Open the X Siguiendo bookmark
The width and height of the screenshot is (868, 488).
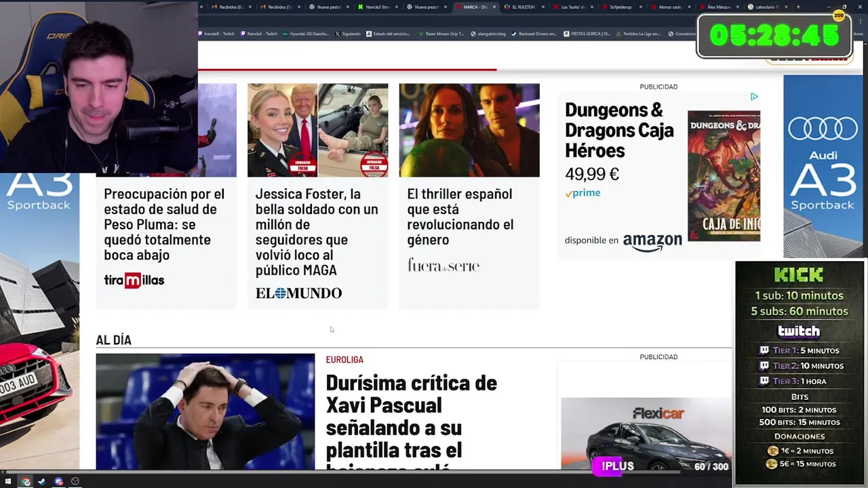click(348, 33)
